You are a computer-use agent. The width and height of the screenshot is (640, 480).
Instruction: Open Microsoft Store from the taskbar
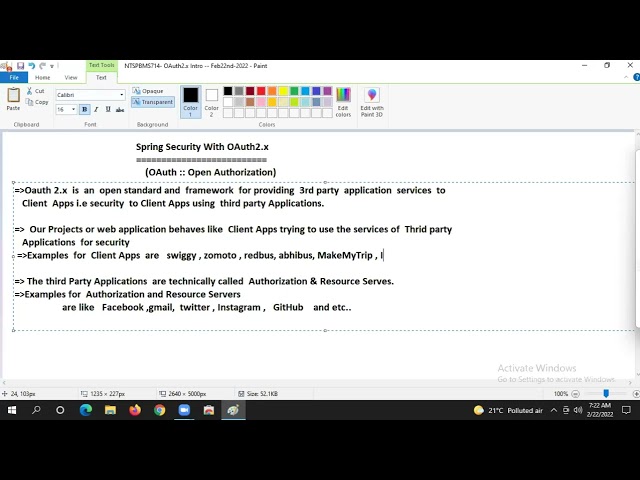coord(209,410)
